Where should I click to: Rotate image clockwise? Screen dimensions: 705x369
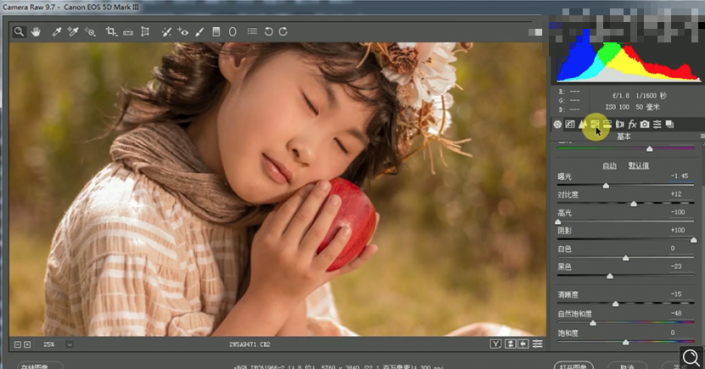283,31
